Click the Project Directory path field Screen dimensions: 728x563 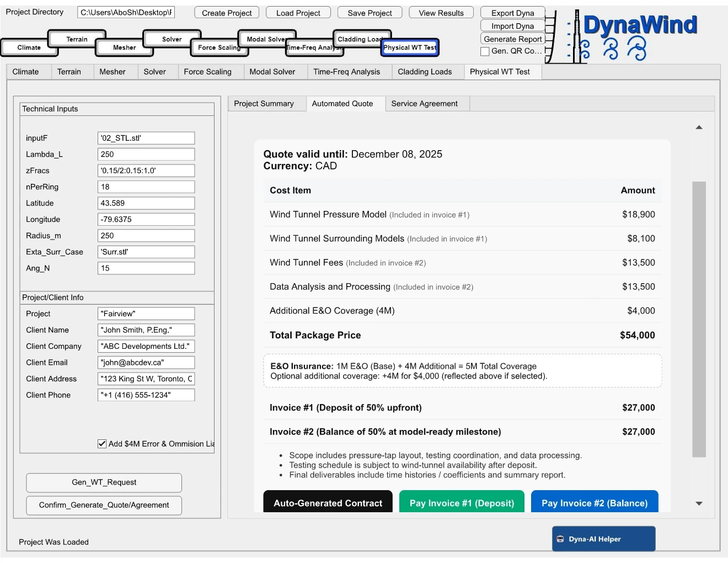pos(126,11)
